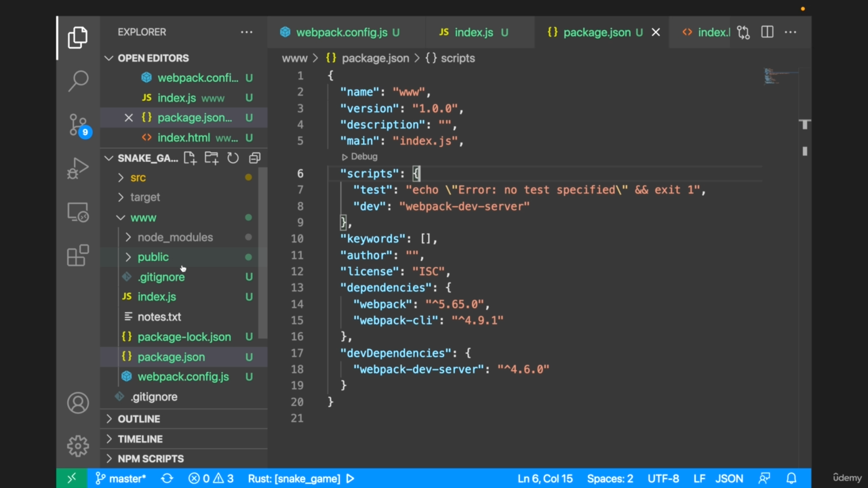Viewport: 868px width, 488px height.
Task: Open the Run and Debug view
Action: [78, 168]
